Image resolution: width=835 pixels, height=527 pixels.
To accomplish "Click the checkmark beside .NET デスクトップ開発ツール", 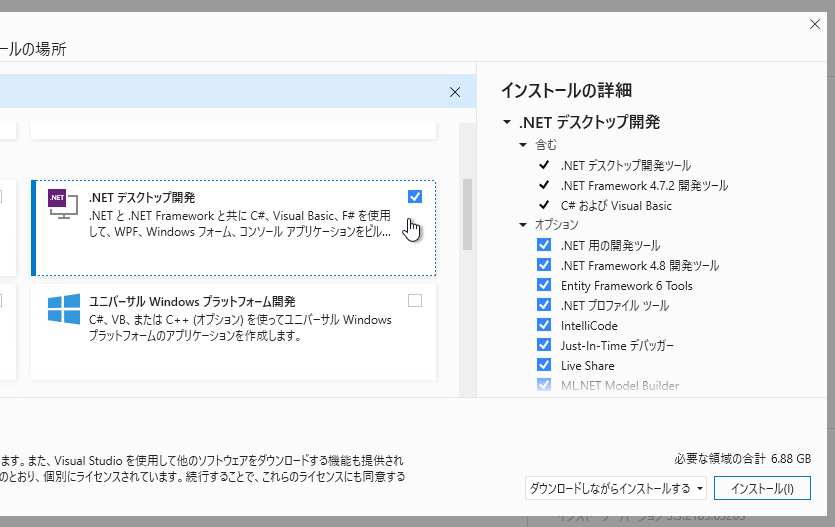I will click(544, 165).
